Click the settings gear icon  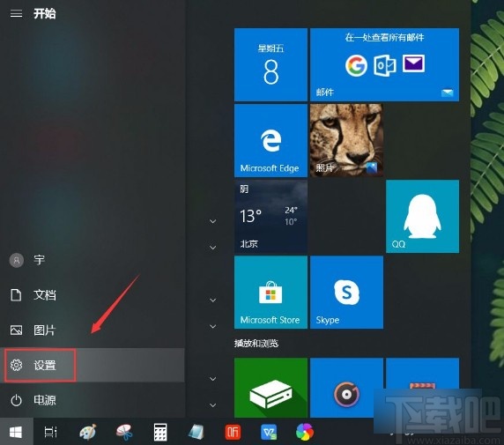coord(16,365)
